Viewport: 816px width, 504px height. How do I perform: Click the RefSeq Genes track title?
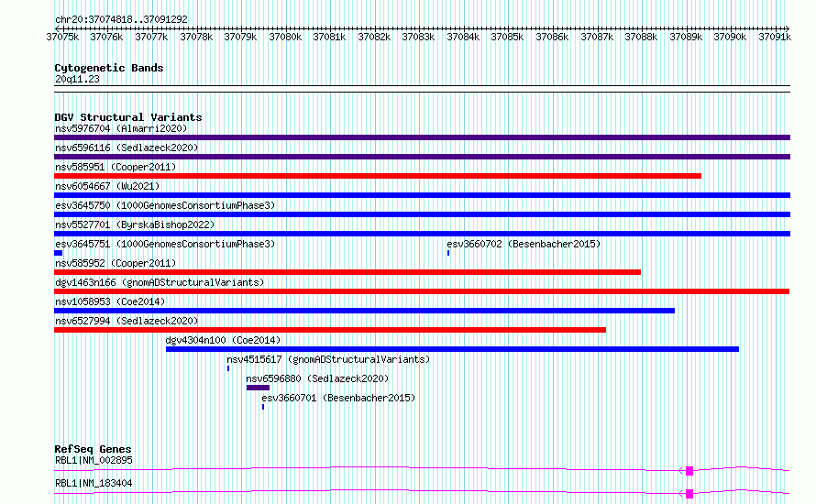click(93, 449)
